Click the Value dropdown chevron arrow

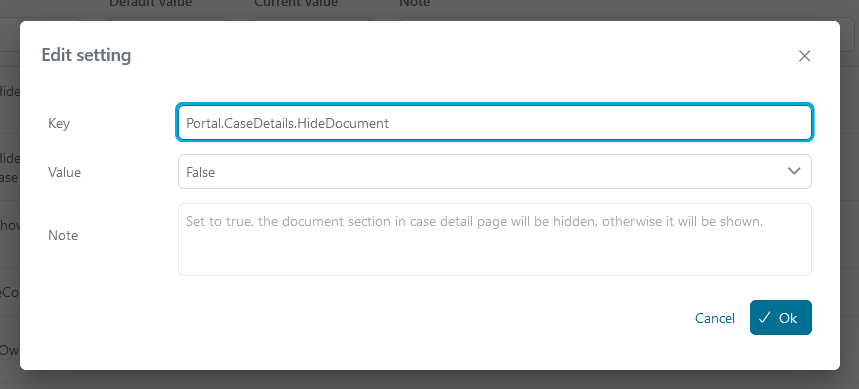(x=794, y=171)
